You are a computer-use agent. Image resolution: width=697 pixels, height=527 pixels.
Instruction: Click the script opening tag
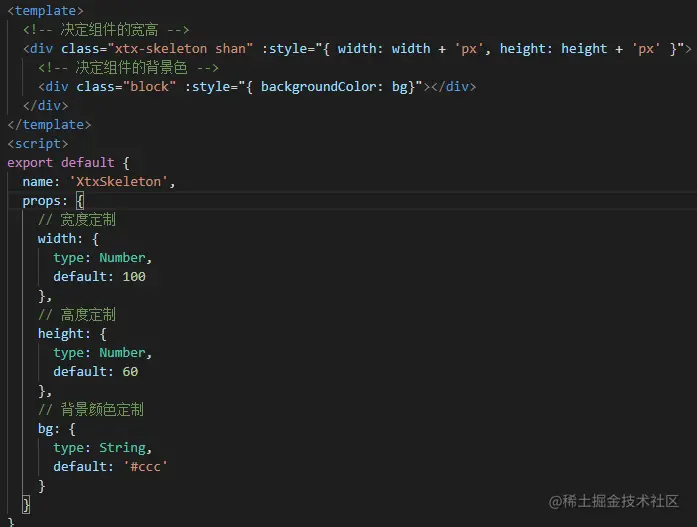(38, 144)
